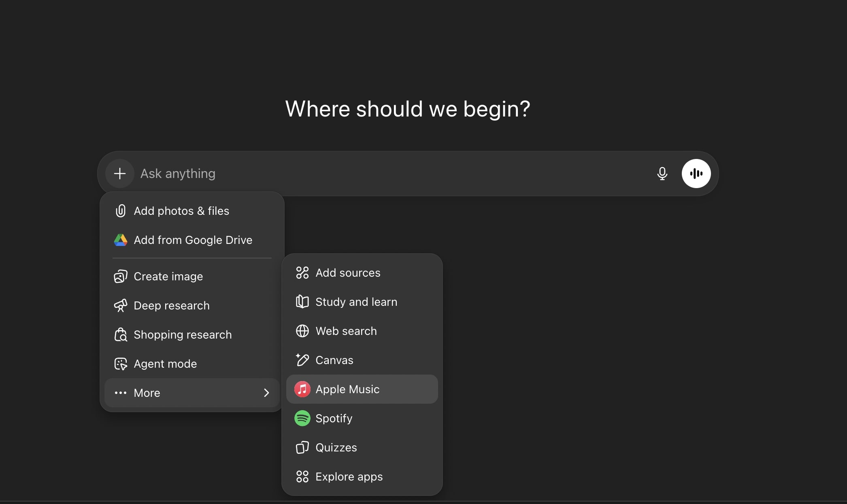Select the Create image tool icon
847x504 pixels.
pyautogui.click(x=120, y=276)
